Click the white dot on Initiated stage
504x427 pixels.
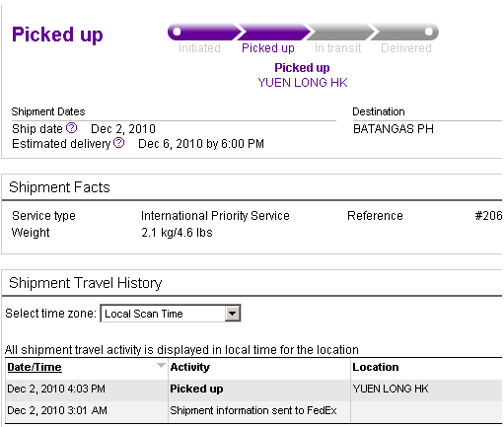[177, 32]
